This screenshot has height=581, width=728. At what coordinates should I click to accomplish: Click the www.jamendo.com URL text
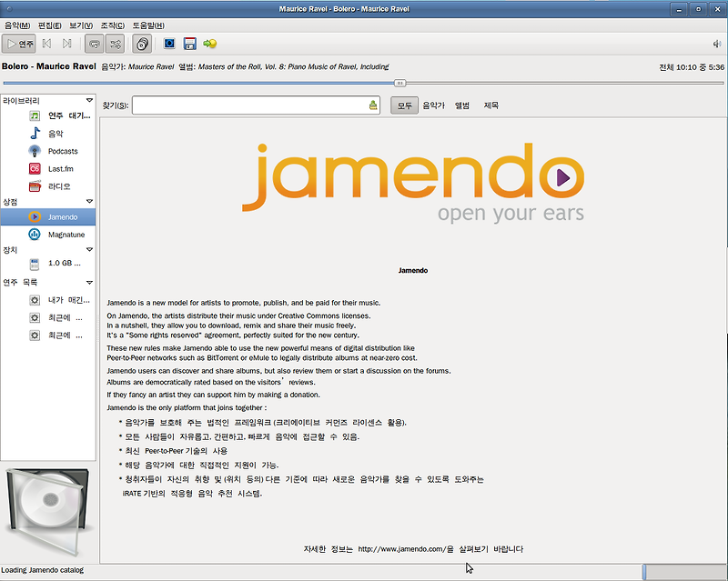click(401, 549)
